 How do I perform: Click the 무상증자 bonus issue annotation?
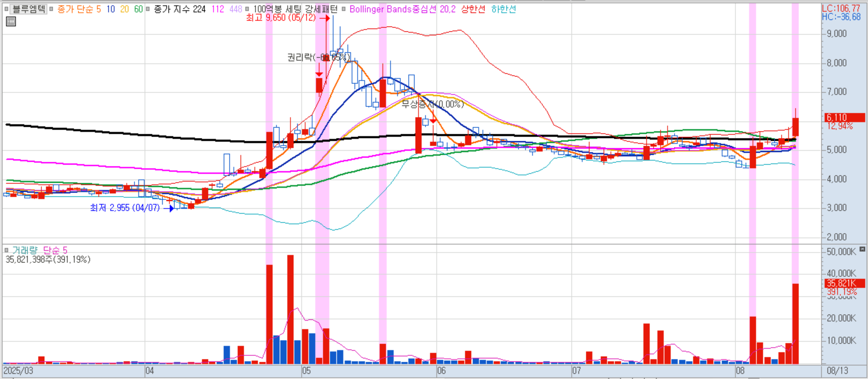coord(433,104)
